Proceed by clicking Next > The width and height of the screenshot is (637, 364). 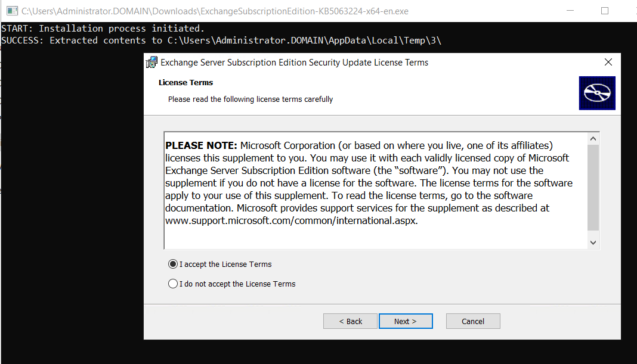405,321
